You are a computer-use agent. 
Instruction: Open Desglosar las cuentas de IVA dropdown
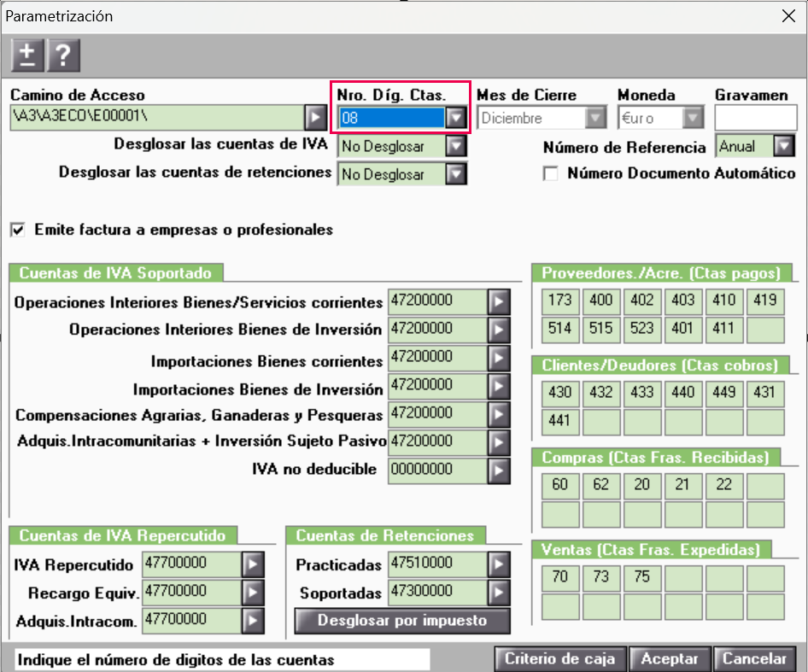pyautogui.click(x=457, y=146)
